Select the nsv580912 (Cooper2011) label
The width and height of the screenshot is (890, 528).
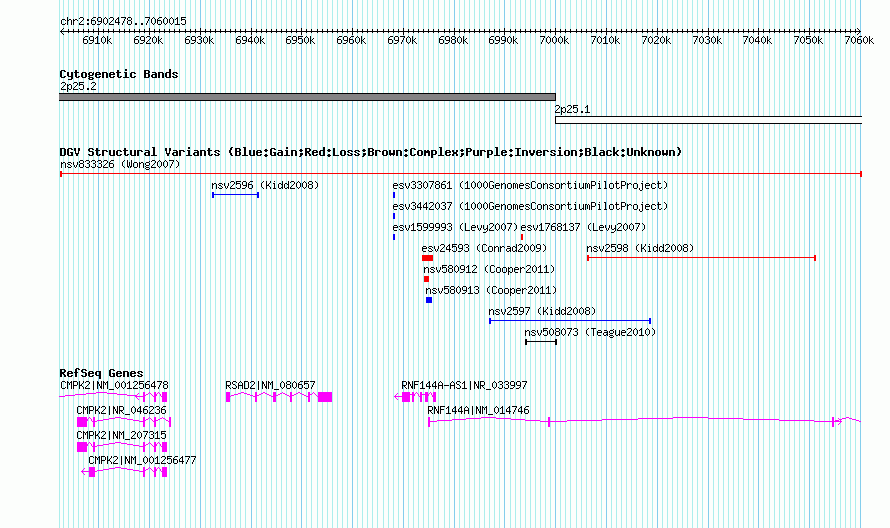tap(489, 269)
